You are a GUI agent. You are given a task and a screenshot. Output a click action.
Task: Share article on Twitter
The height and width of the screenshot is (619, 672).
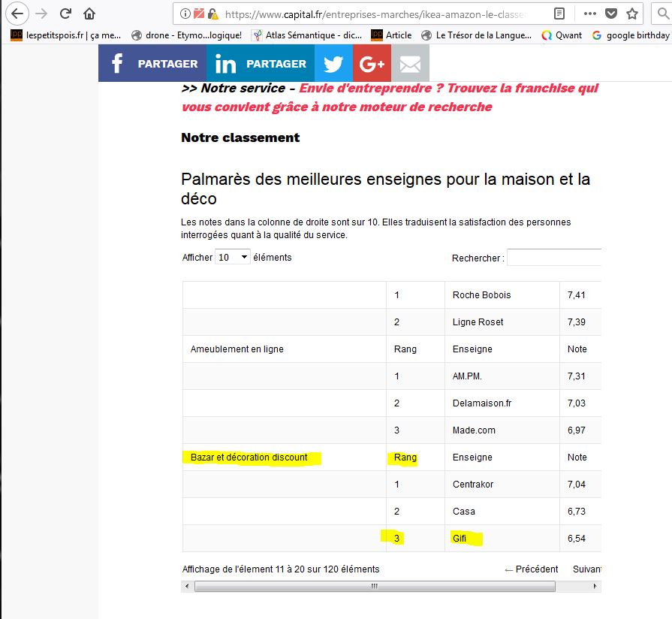(x=333, y=63)
